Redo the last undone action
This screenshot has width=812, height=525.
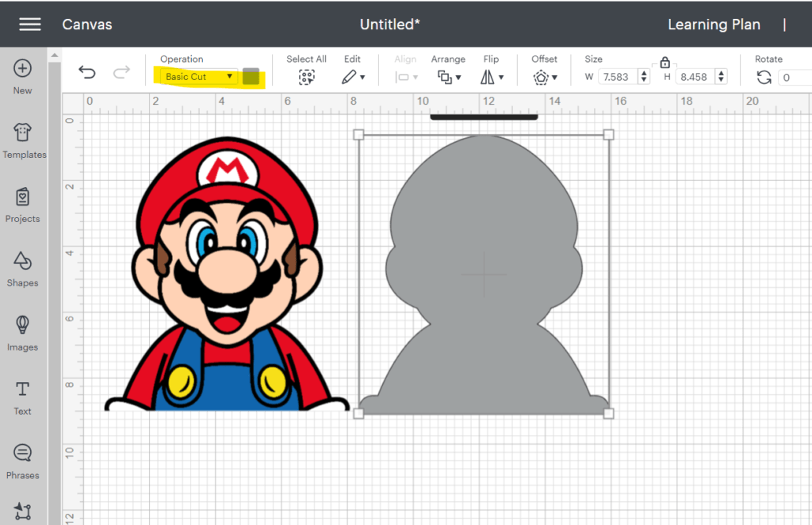click(x=121, y=72)
